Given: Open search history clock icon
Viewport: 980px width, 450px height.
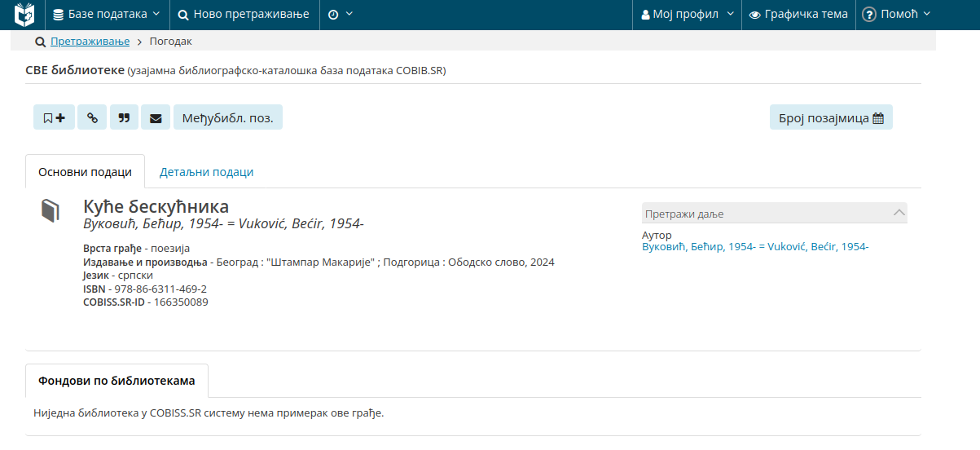Looking at the screenshot, I should 340,15.
